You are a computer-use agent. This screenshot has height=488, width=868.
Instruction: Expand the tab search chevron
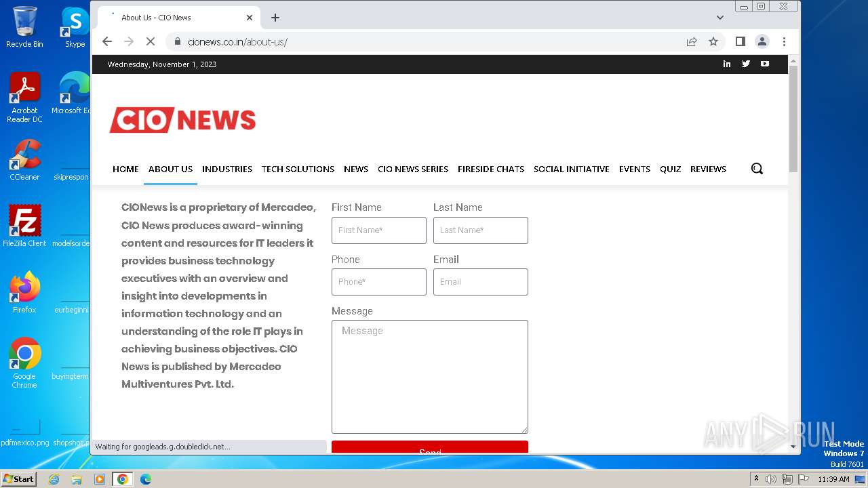[720, 18]
